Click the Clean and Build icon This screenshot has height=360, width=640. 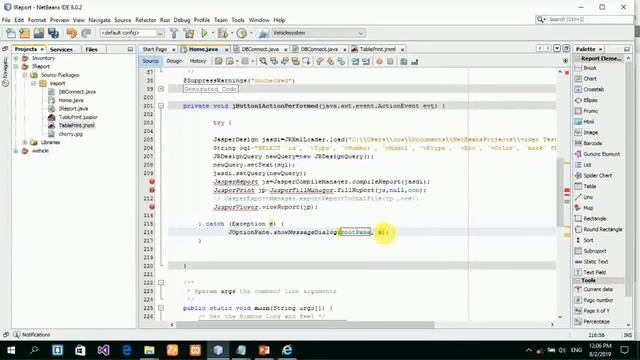pos(189,33)
